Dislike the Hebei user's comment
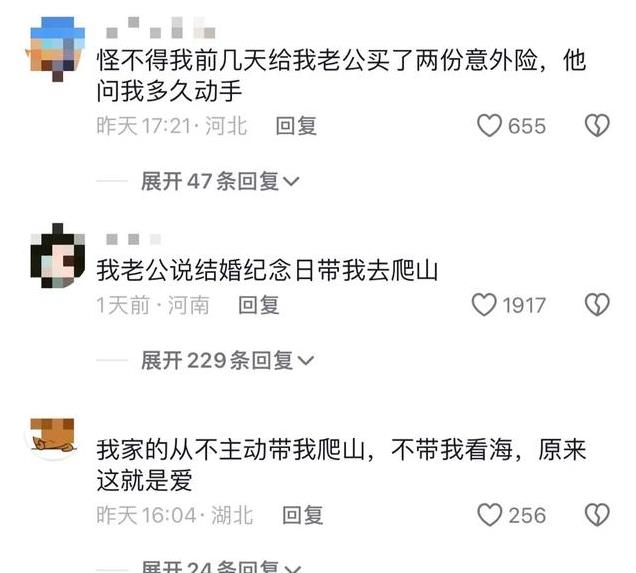Viewport: 636px width, 573px height. point(597,125)
